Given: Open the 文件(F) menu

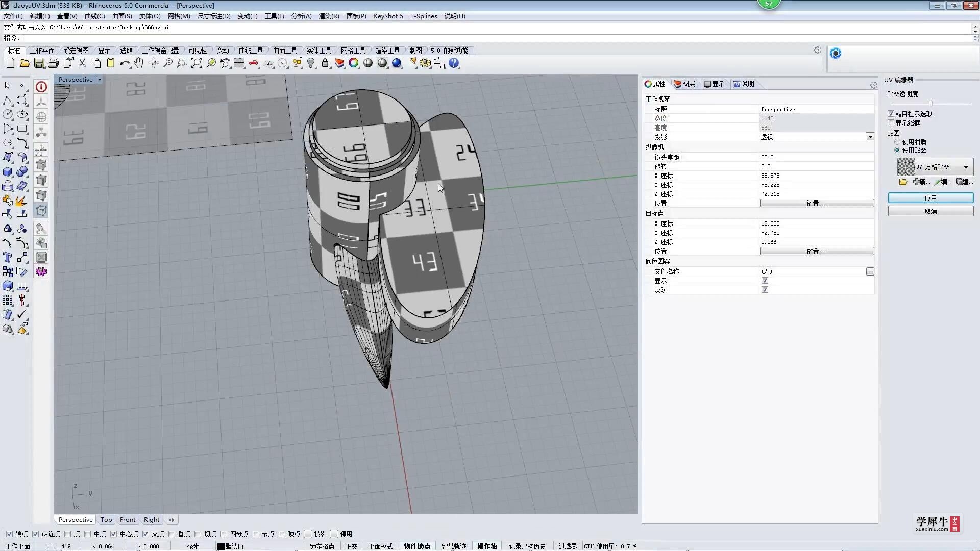Looking at the screenshot, I should point(13,16).
